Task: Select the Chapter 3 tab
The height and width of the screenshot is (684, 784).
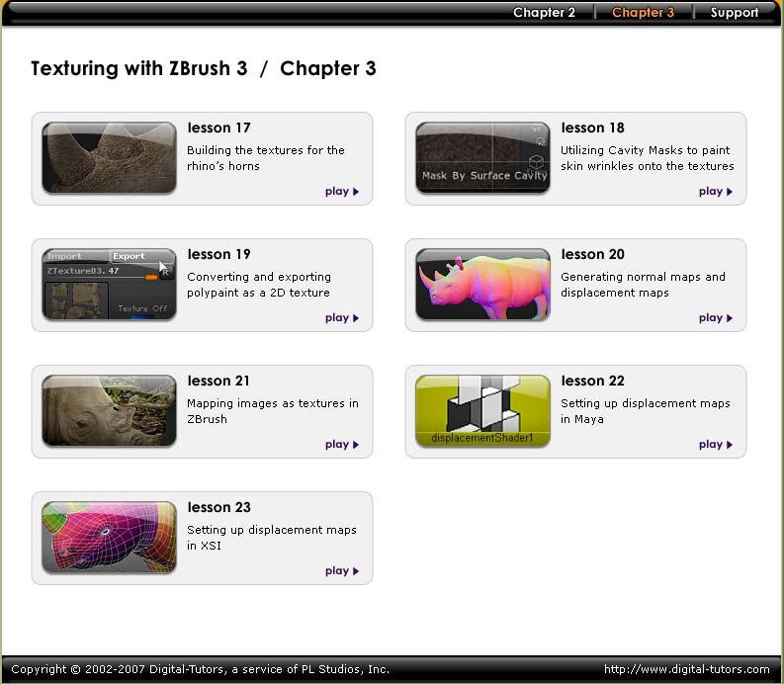Action: coord(643,13)
